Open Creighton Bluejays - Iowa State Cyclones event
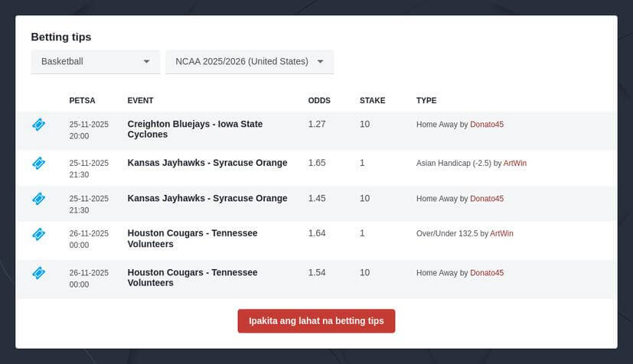The width and height of the screenshot is (633, 364). point(194,129)
